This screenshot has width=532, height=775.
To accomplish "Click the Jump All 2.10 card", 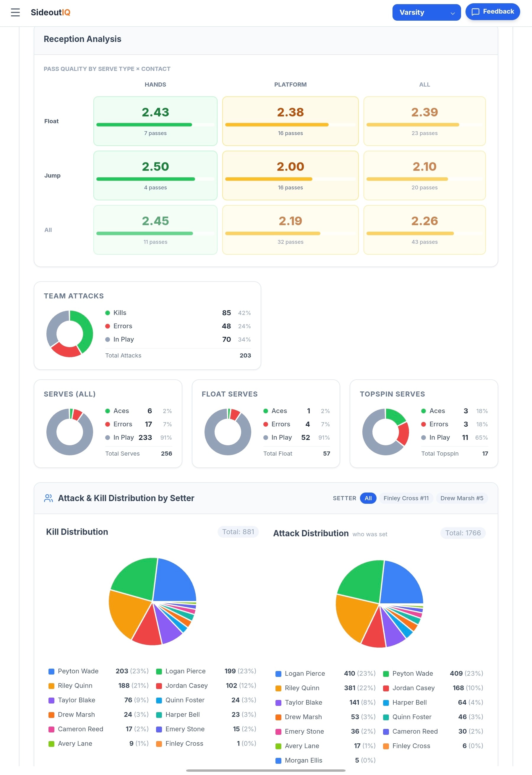I will [424, 176].
